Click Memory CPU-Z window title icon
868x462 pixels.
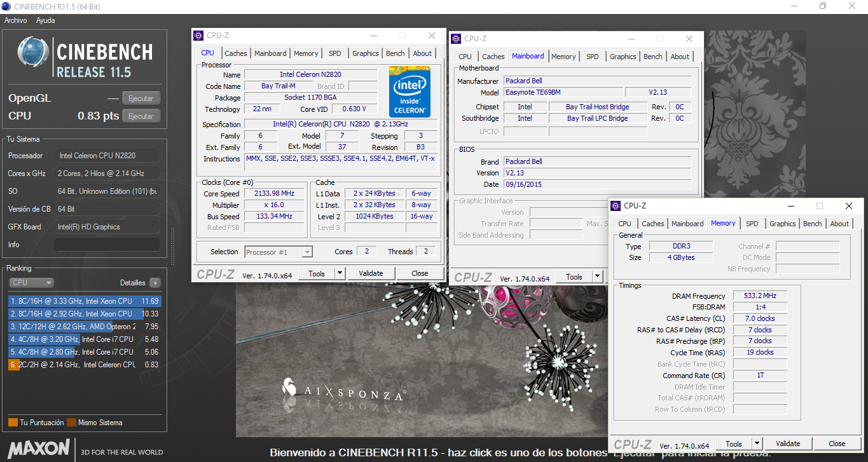(617, 206)
